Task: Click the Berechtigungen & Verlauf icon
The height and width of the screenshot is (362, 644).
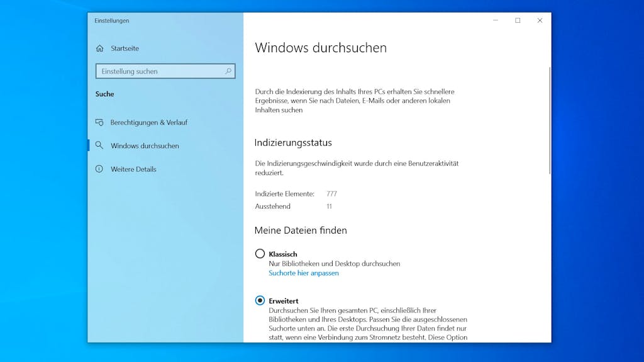Action: (x=99, y=122)
